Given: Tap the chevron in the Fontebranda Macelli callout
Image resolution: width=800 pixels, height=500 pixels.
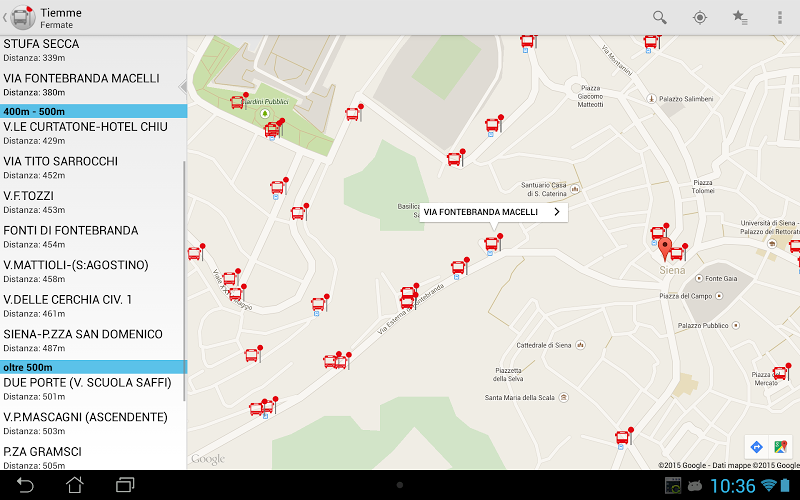Looking at the screenshot, I should coord(557,212).
